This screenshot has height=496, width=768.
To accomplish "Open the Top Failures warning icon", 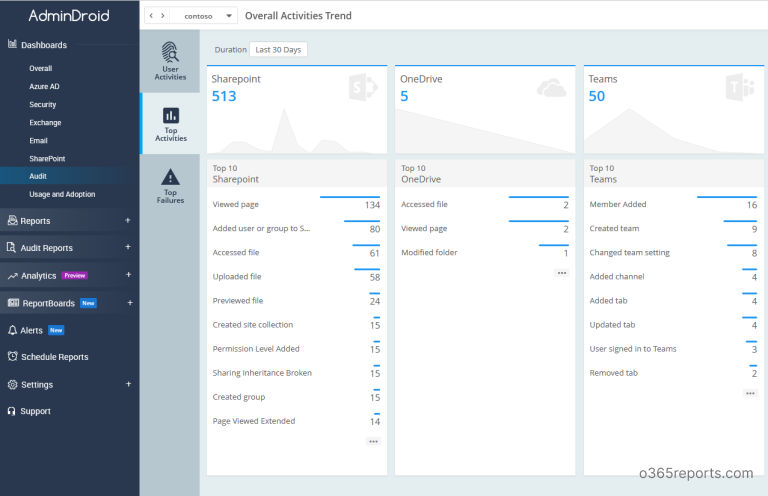I will pyautogui.click(x=170, y=177).
